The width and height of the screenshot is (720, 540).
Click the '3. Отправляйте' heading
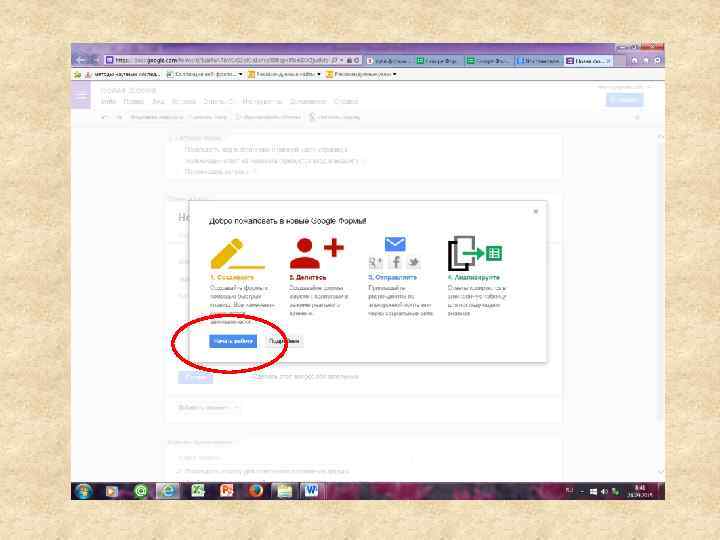pos(392,277)
